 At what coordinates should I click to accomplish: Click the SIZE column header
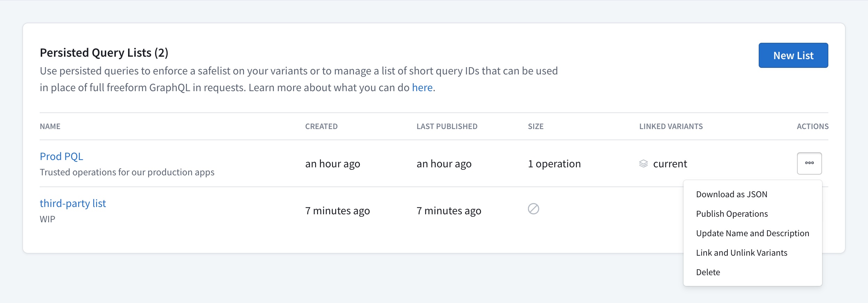click(x=536, y=126)
